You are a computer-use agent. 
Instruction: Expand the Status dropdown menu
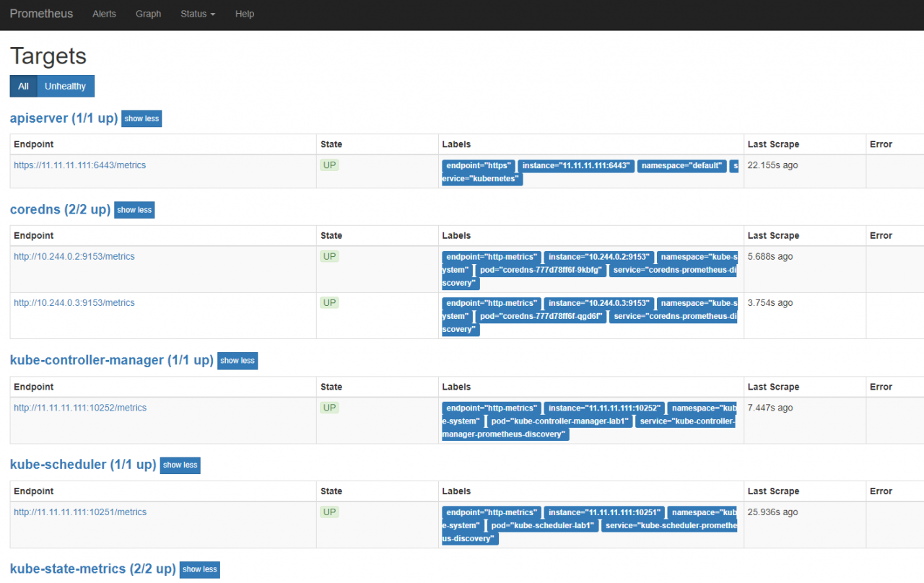(x=197, y=14)
